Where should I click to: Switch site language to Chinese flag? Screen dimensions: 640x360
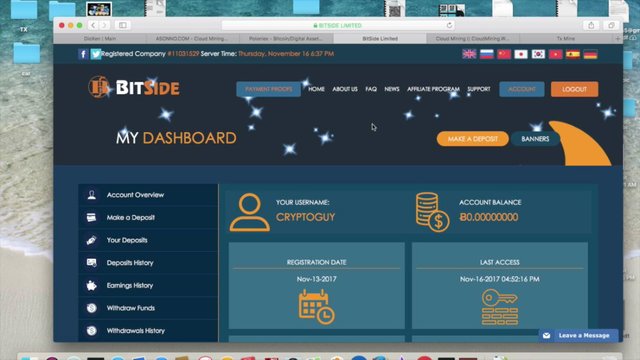click(x=504, y=54)
